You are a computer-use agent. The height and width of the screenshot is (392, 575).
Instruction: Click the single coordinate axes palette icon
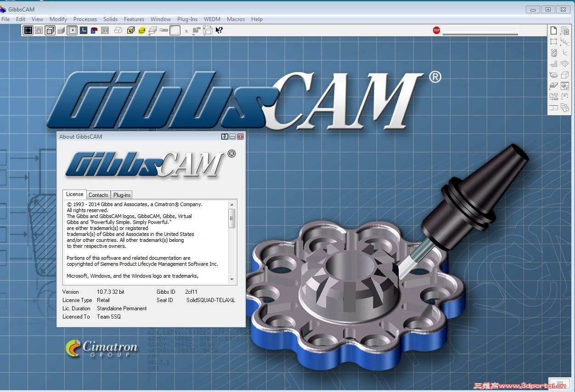[x=565, y=52]
